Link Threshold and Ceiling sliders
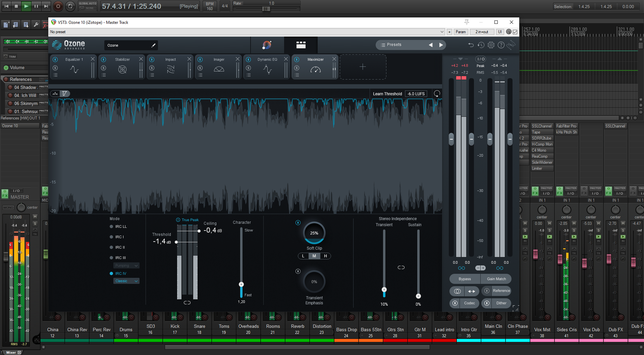 (187, 303)
